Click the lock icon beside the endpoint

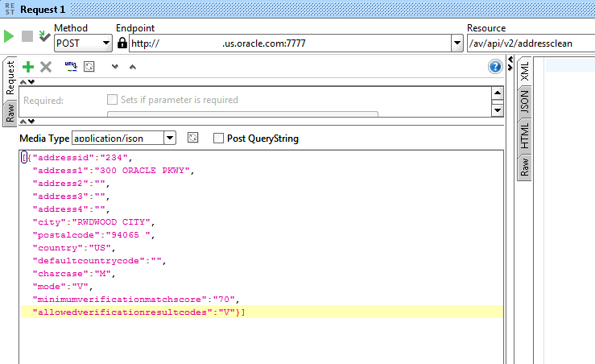(122, 43)
